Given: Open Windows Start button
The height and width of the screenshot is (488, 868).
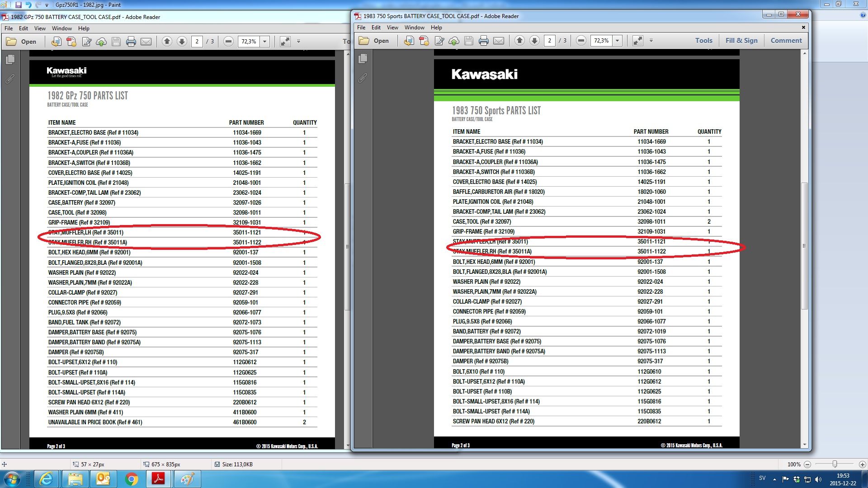Looking at the screenshot, I should (12, 479).
